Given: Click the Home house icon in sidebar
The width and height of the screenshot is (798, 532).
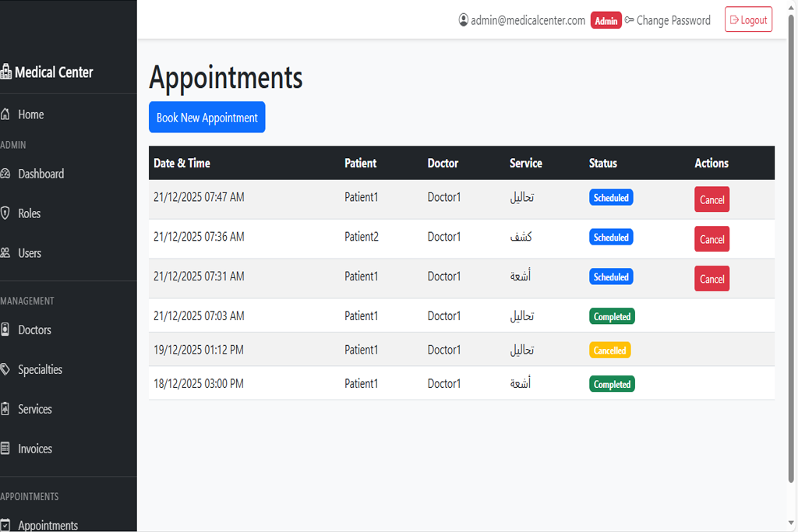Looking at the screenshot, I should click(5, 115).
